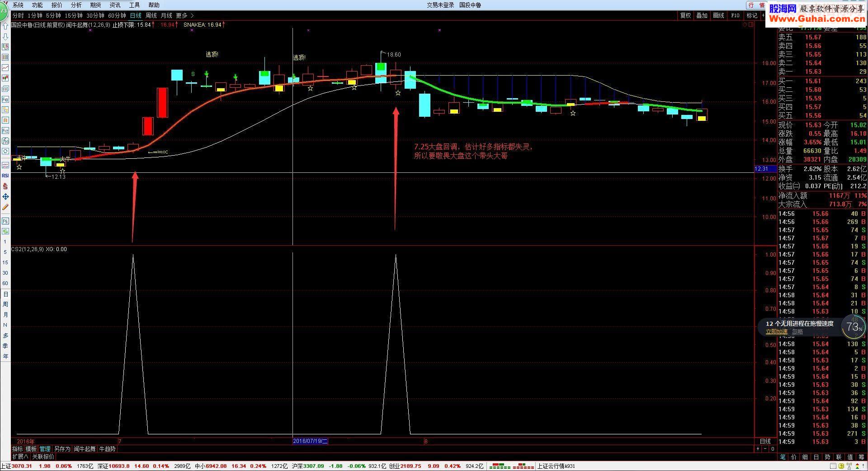This screenshot has height=471, width=868.
Task: Open the line chart icon in left sidebar
Action: (x=5, y=68)
